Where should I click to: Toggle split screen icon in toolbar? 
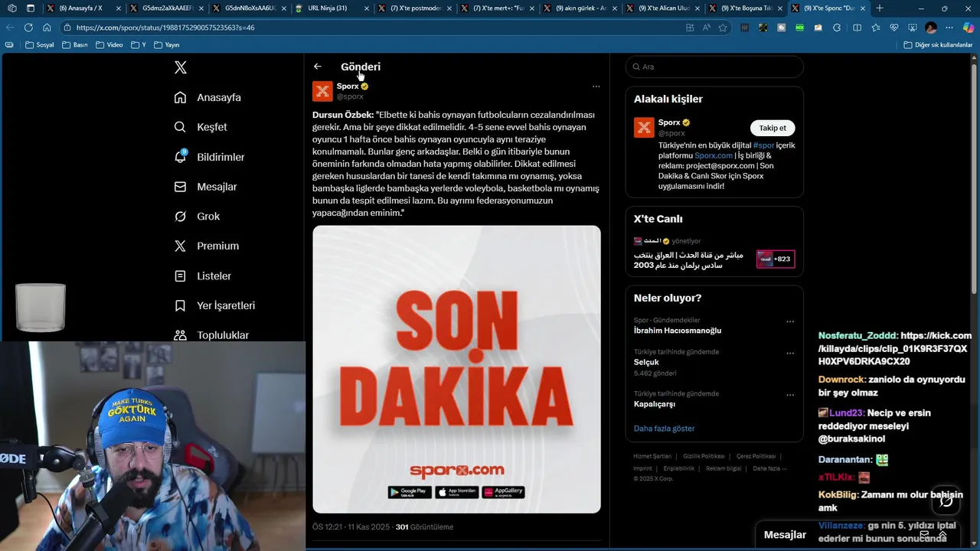(x=857, y=28)
